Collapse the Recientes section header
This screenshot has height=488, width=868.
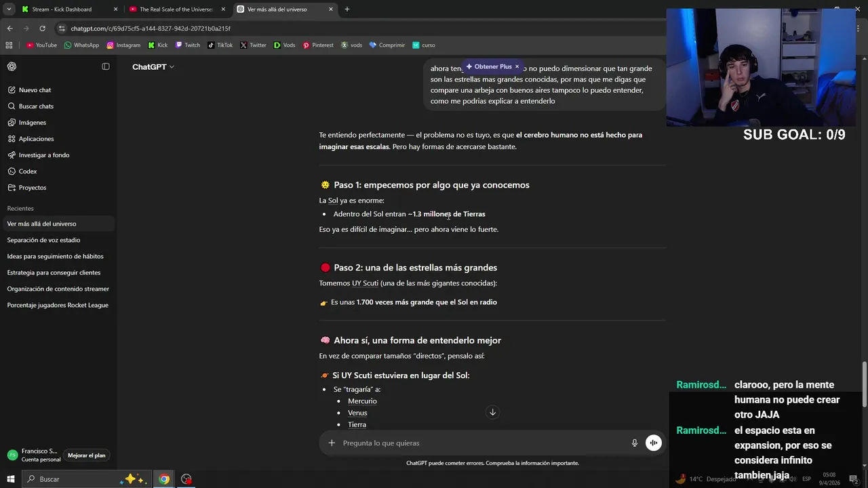pos(20,208)
